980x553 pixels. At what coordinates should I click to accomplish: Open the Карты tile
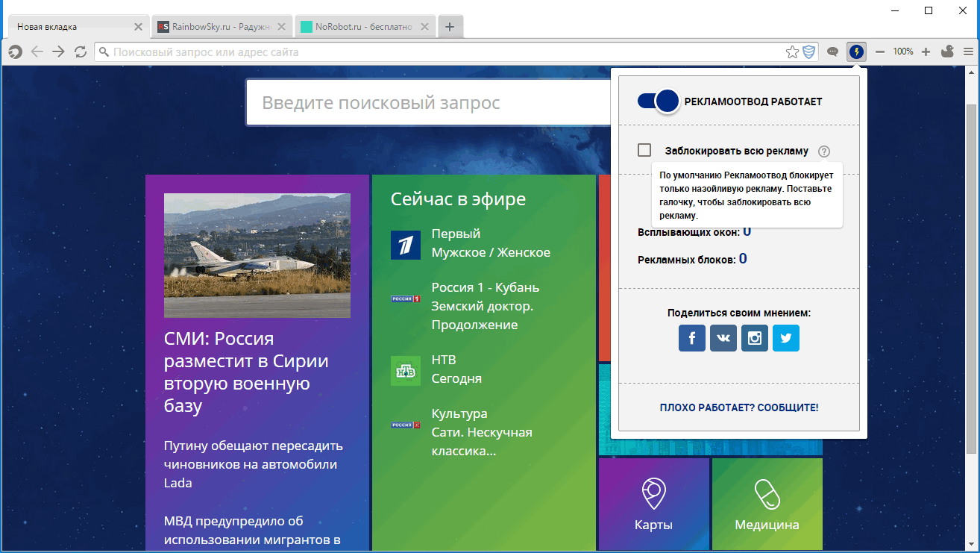[x=654, y=505]
